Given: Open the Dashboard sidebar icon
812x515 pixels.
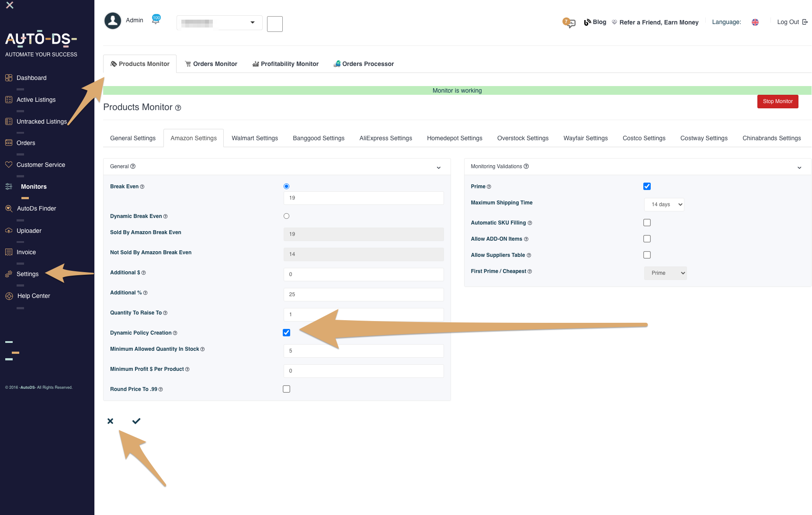Looking at the screenshot, I should coord(9,78).
